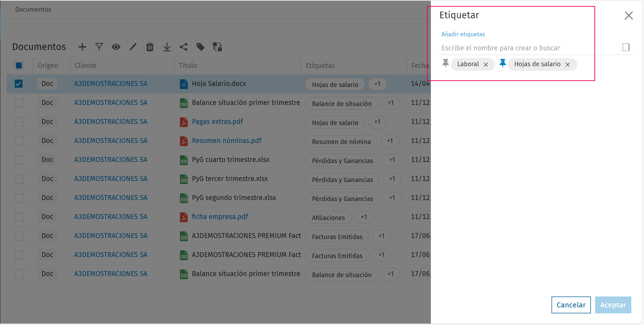Click the Aceptar button
Viewport: 644px width, 325px height.
[613, 305]
